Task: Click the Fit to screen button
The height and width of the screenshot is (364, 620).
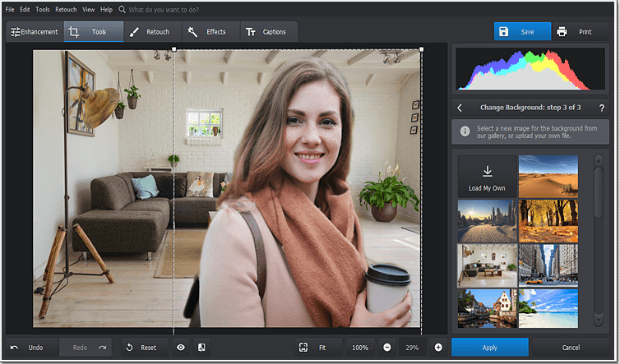Action: 319,348
